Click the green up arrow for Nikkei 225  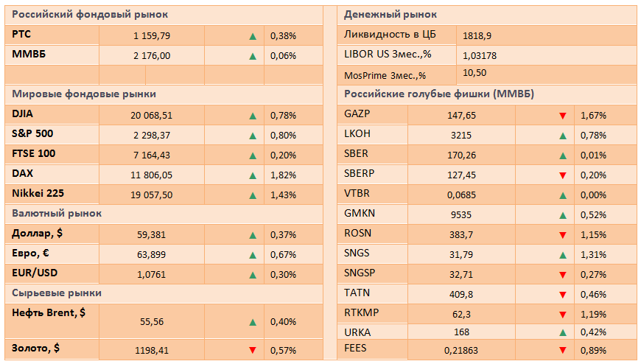tap(253, 195)
